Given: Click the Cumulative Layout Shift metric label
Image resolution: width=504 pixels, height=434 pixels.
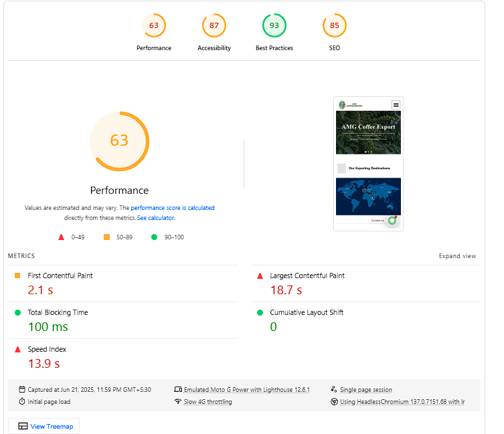Looking at the screenshot, I should (307, 312).
